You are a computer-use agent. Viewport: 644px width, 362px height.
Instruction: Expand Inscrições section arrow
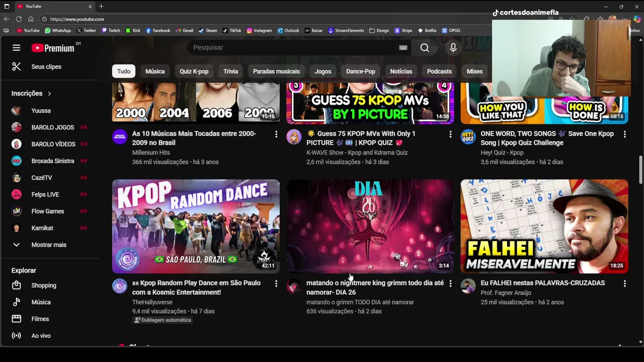[49, 94]
